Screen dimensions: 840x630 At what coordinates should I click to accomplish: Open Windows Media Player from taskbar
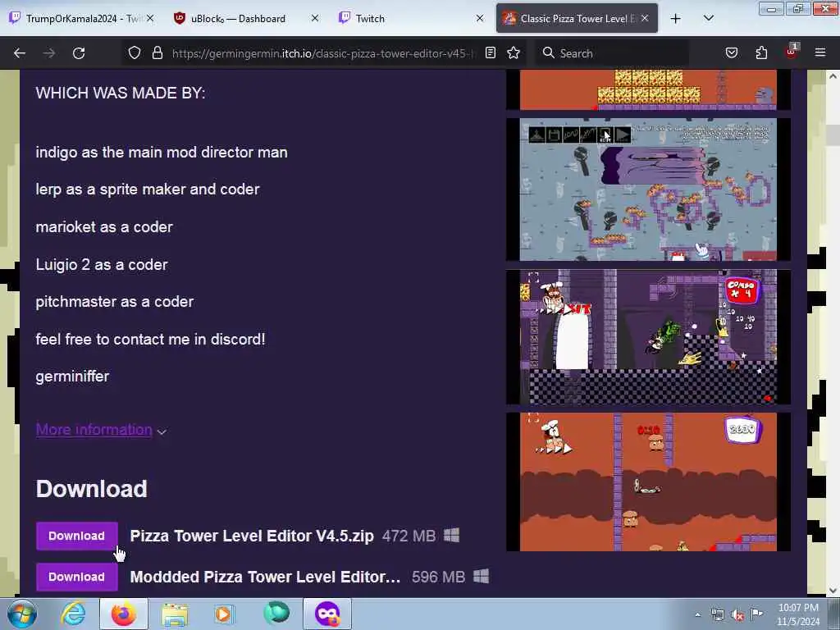223,614
